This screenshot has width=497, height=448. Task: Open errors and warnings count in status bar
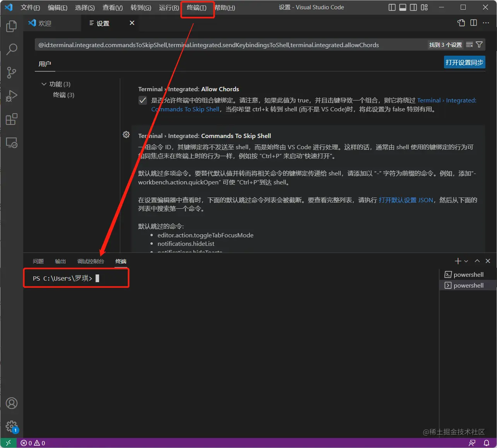click(33, 443)
